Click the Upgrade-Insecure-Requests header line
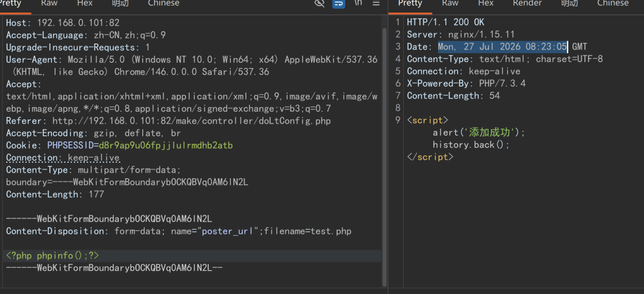The height and width of the screenshot is (294, 644). click(x=78, y=48)
